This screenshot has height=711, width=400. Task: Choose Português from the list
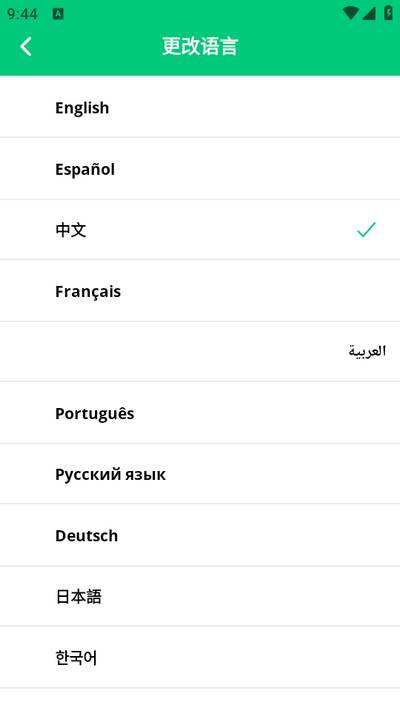pyautogui.click(x=200, y=413)
